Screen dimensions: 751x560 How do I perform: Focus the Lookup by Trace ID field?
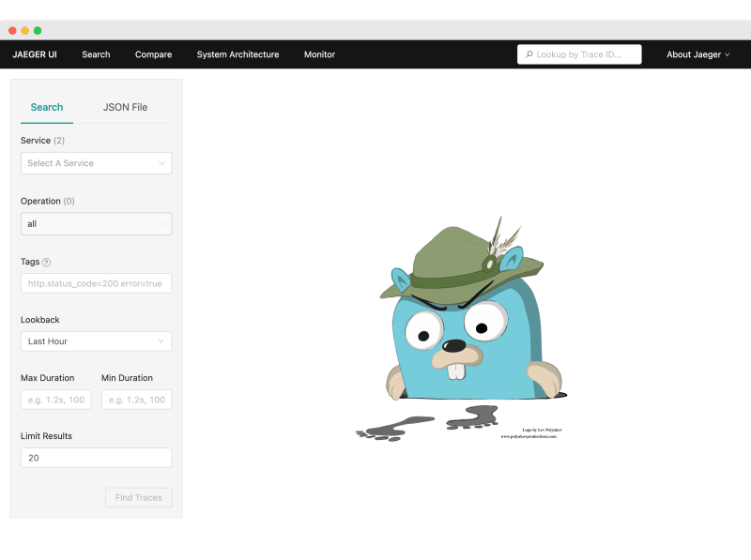(x=579, y=54)
